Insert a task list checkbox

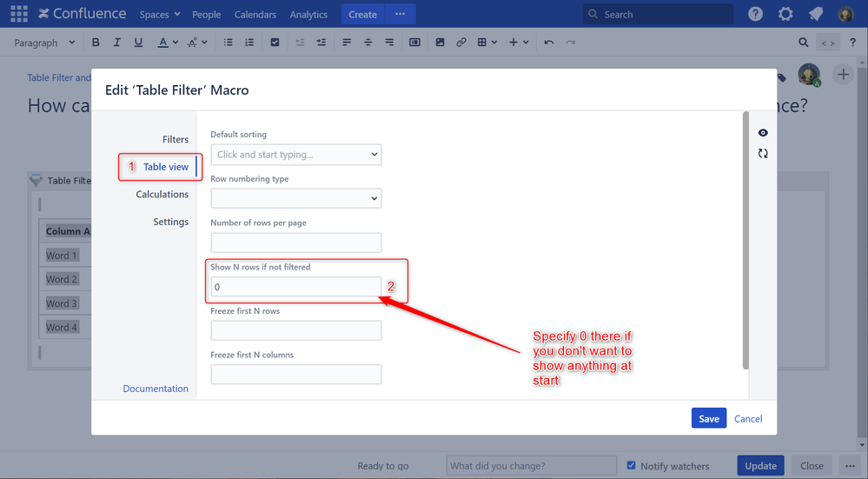tap(275, 43)
